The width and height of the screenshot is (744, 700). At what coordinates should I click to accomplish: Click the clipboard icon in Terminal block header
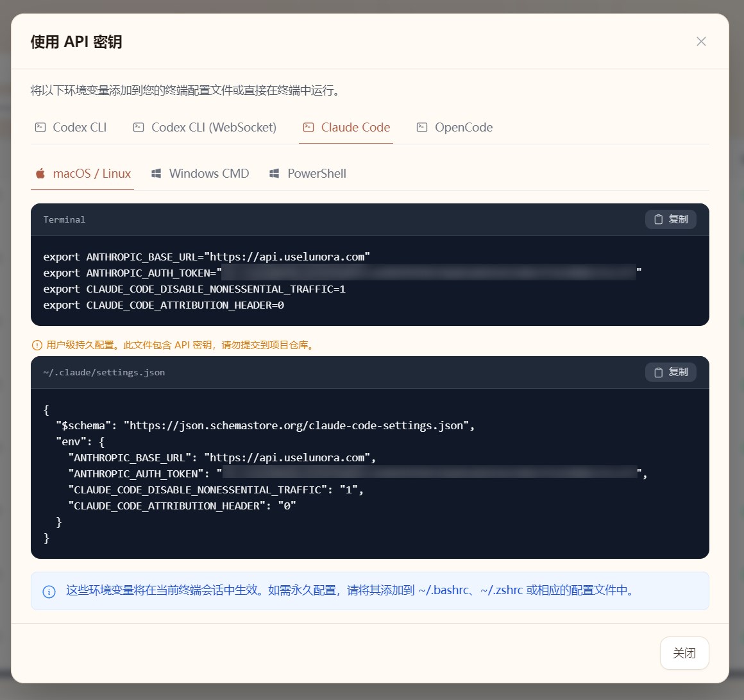point(659,219)
